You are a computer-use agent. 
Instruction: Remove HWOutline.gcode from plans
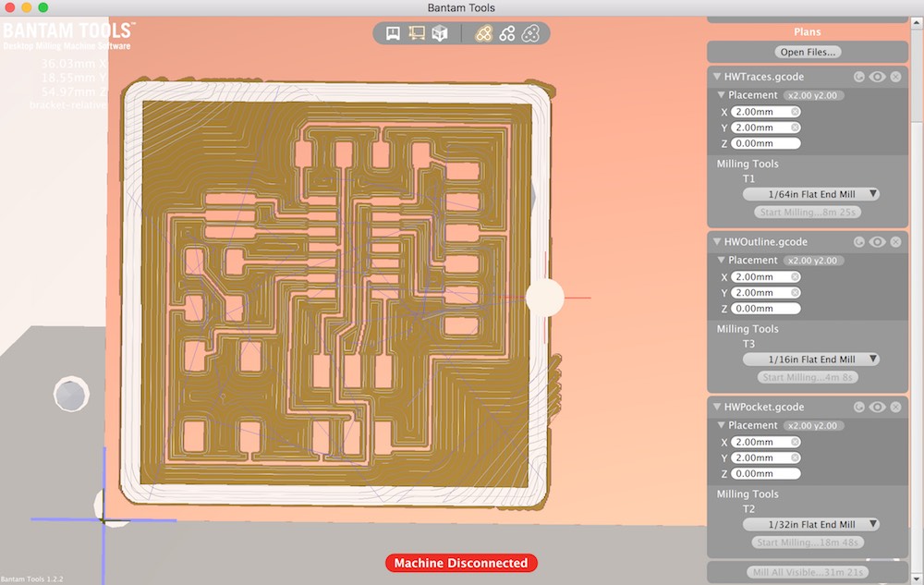[895, 241]
